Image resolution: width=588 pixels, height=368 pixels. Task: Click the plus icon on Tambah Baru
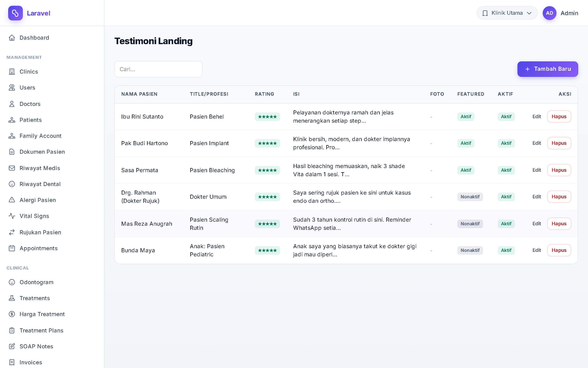coord(528,69)
